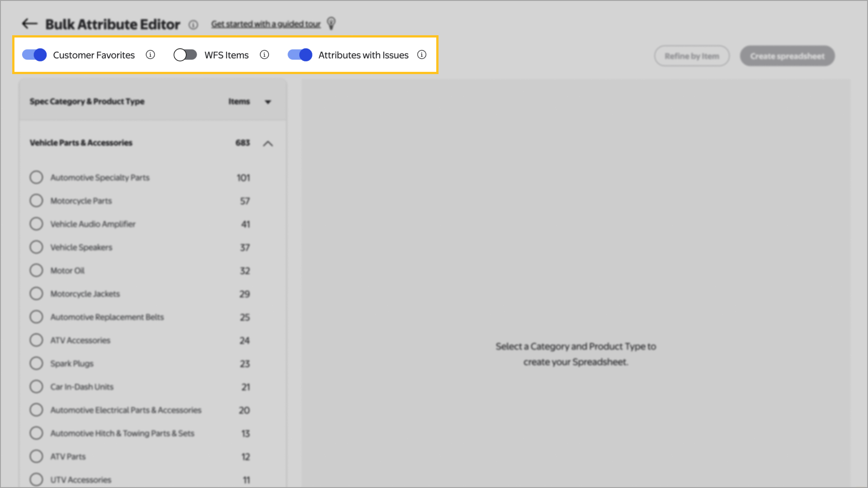Select the Automotive Specialty Parts radio button
Image resolution: width=868 pixels, height=488 pixels.
point(37,177)
